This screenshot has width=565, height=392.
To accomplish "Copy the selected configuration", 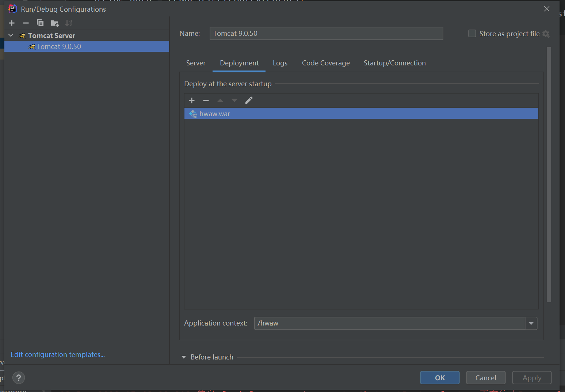I will pos(40,23).
